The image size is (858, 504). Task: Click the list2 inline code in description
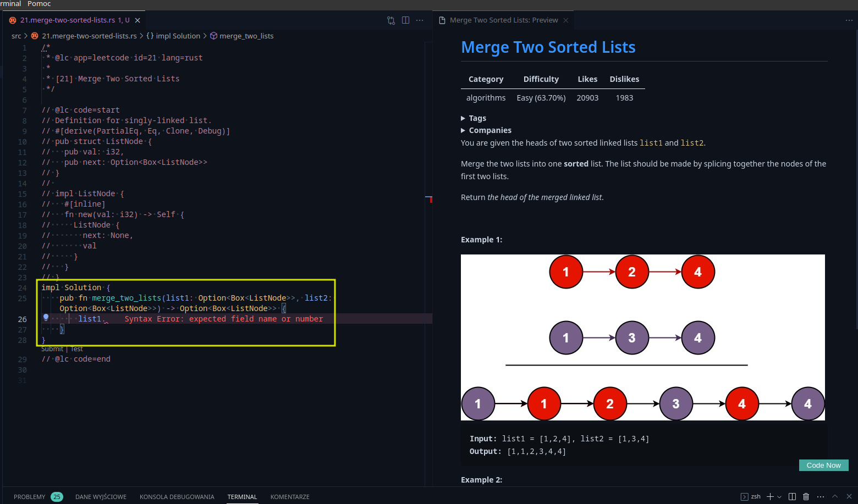click(x=692, y=143)
